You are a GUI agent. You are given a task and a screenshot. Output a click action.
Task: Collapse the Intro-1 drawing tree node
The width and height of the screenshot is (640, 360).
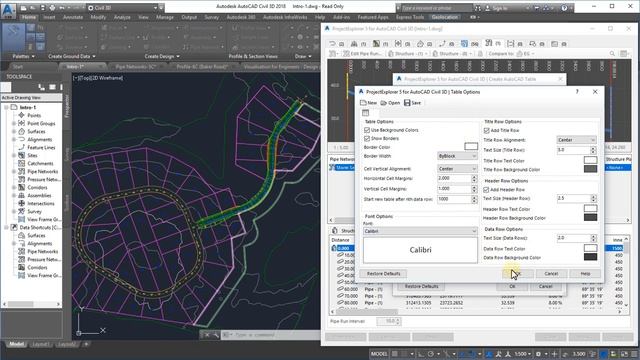6,107
